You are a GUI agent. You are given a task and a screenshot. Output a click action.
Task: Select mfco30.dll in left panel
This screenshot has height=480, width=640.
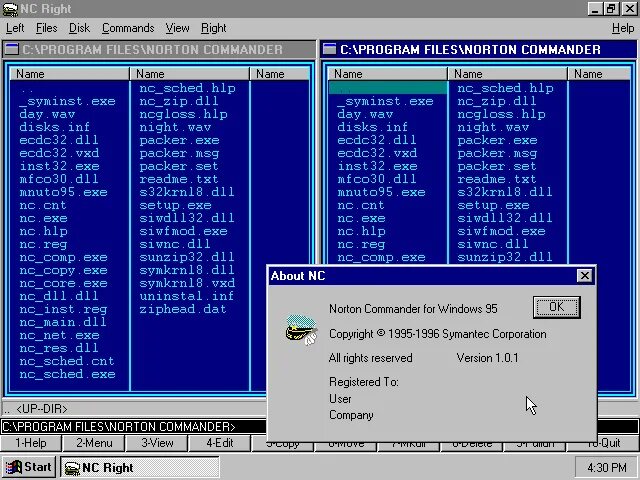click(x=59, y=179)
